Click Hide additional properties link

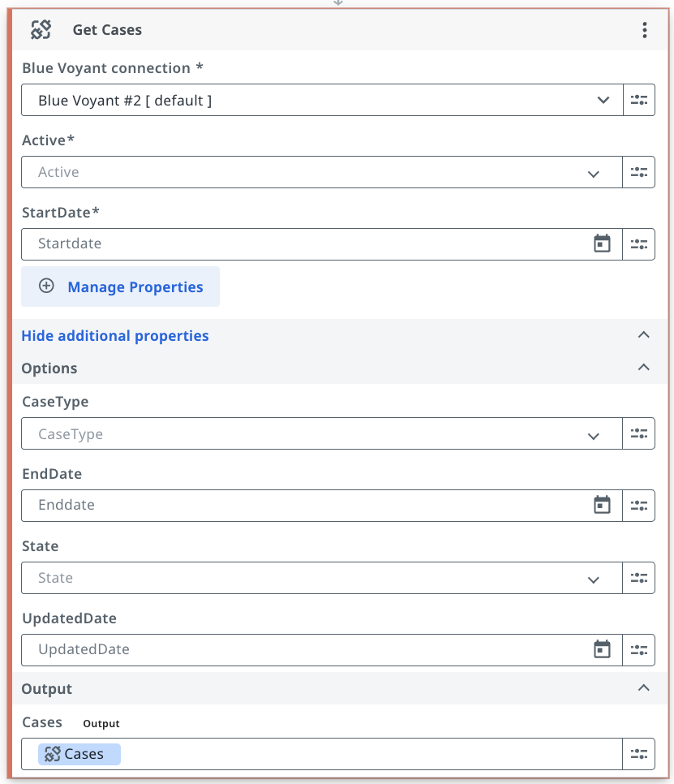coord(115,335)
